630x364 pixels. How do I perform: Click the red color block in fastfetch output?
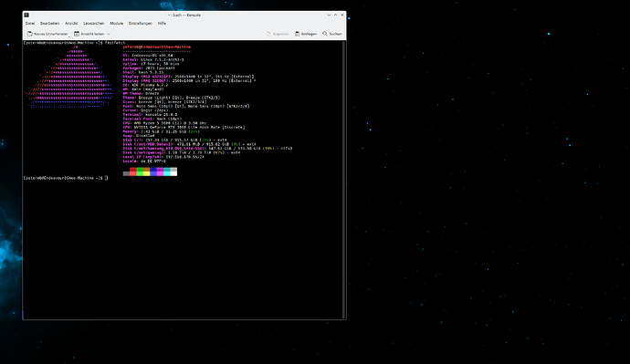tap(133, 172)
